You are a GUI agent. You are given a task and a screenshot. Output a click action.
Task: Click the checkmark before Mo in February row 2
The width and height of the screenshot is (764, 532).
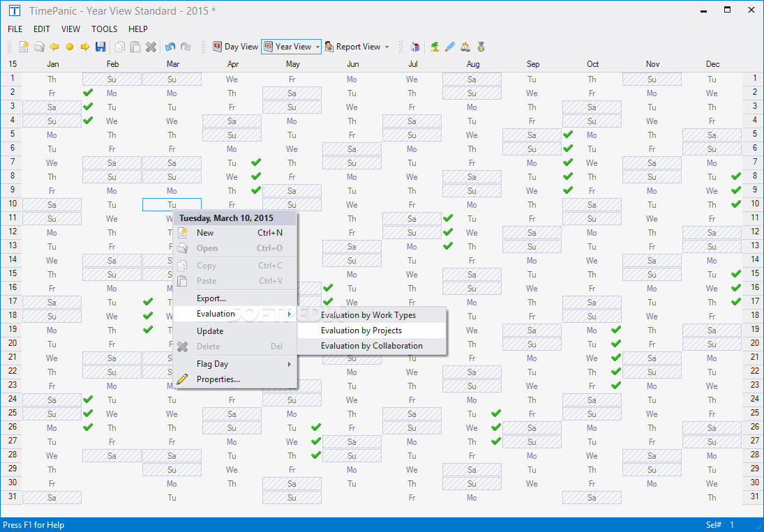click(88, 93)
